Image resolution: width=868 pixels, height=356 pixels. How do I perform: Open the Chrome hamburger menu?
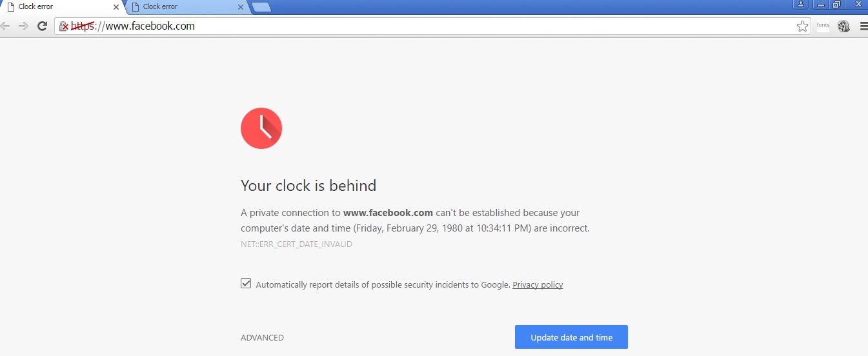click(863, 26)
